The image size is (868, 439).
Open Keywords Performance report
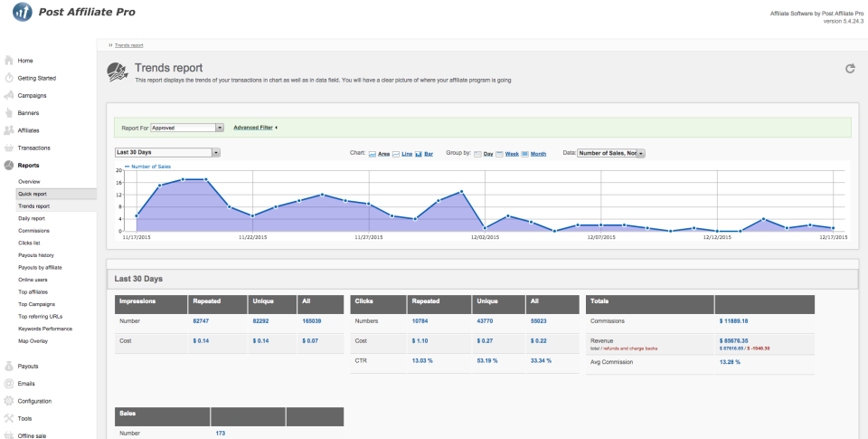click(45, 329)
